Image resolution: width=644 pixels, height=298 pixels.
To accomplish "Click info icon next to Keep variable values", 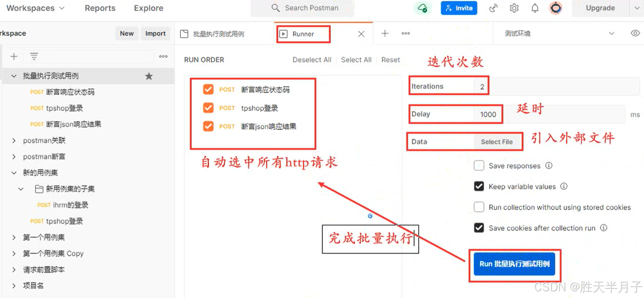I will tap(564, 186).
